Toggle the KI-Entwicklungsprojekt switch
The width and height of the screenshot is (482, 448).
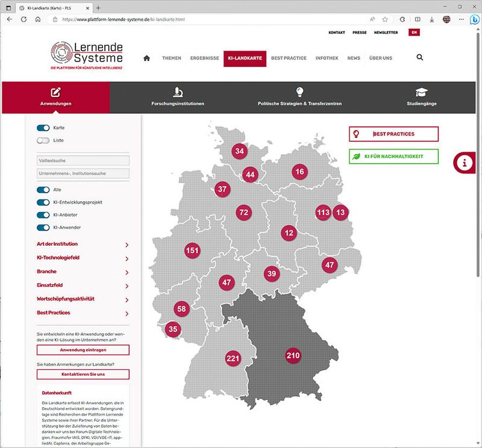43,202
